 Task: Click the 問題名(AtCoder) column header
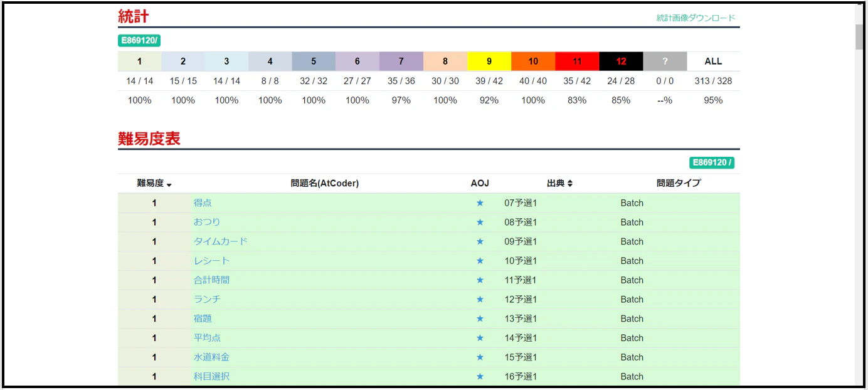click(x=325, y=183)
